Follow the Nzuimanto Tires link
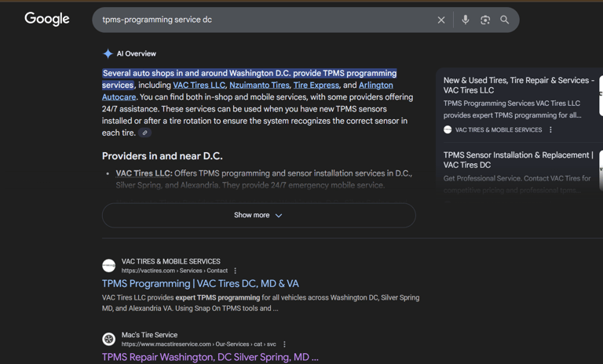This screenshot has height=364, width=603. point(259,85)
